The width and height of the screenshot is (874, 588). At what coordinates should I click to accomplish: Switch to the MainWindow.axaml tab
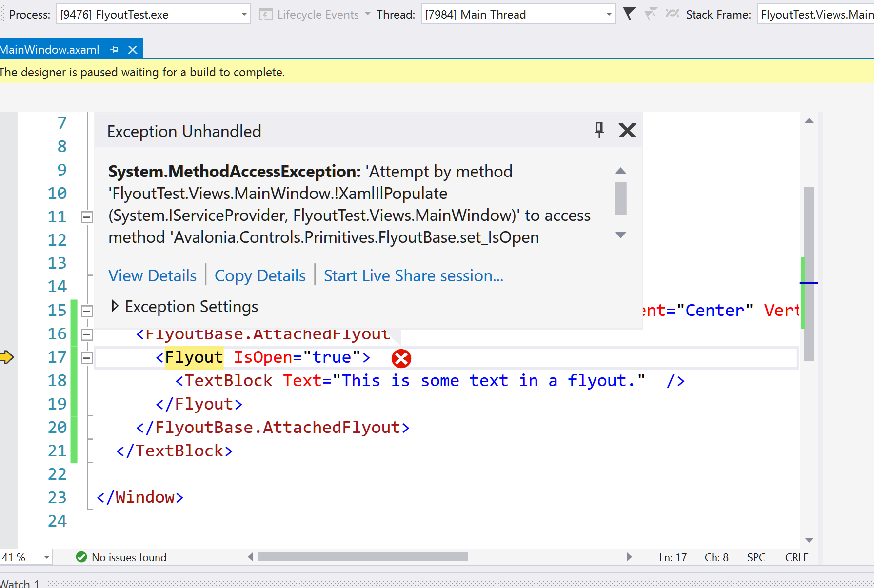tap(50, 49)
